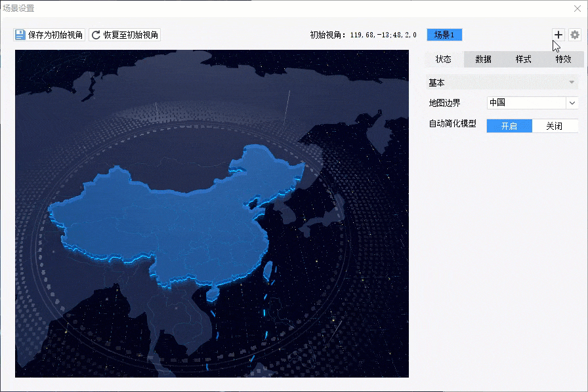Switch to the 特效 tab

click(563, 59)
